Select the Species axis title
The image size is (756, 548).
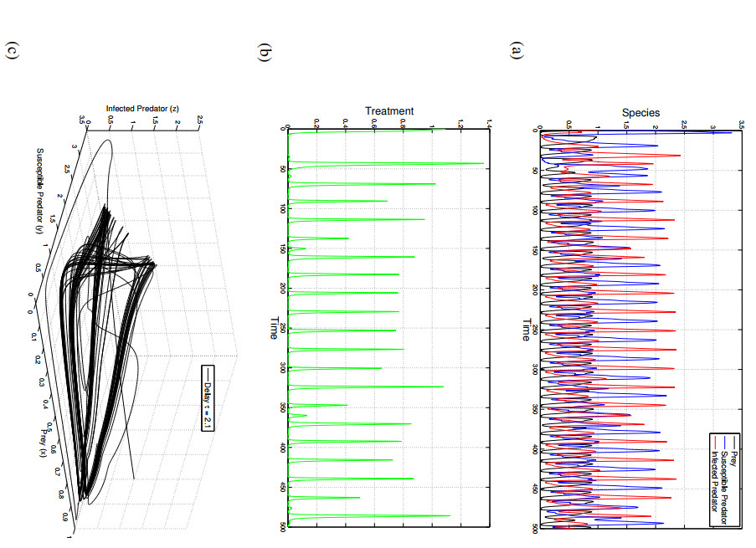[x=640, y=112]
